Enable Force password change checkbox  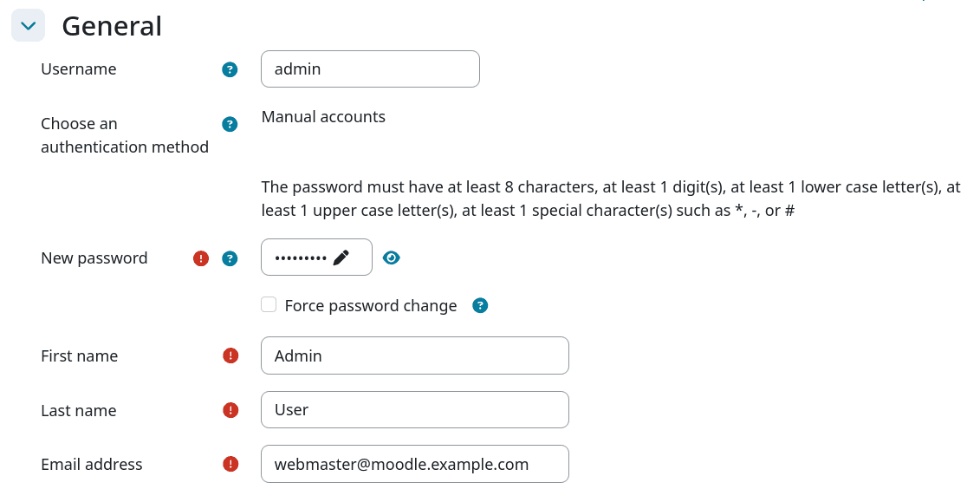269,304
